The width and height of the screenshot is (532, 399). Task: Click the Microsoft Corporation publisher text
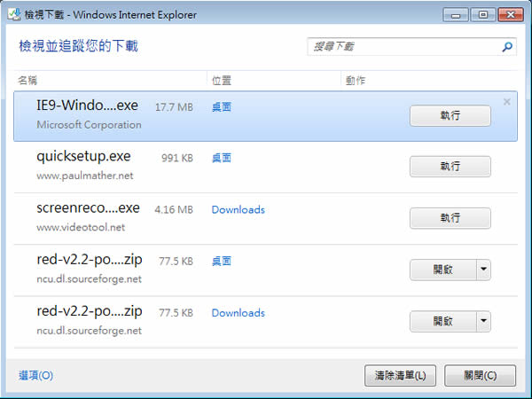(x=89, y=125)
